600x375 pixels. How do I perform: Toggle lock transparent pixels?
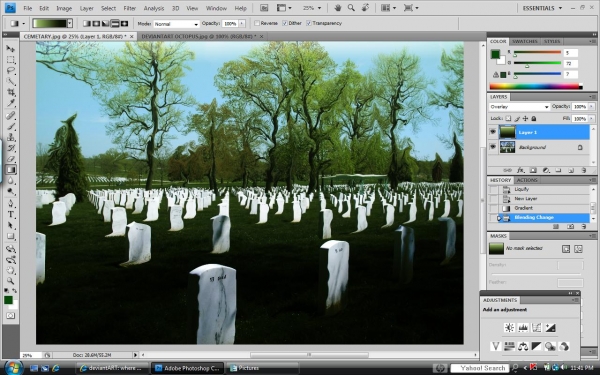point(508,119)
